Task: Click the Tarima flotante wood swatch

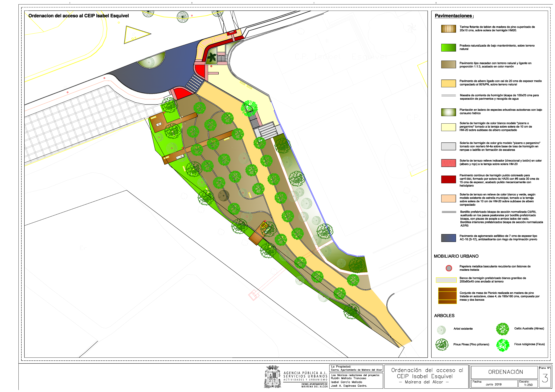Action: click(448, 29)
